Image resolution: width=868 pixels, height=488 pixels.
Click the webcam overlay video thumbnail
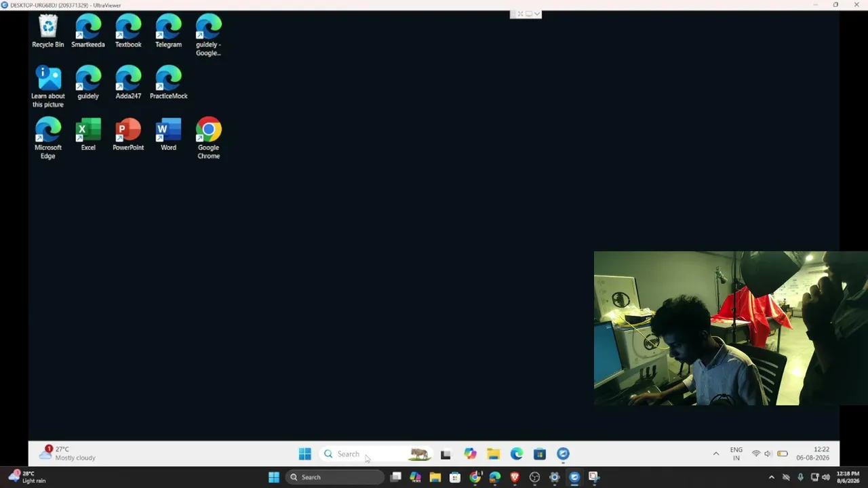[731, 328]
